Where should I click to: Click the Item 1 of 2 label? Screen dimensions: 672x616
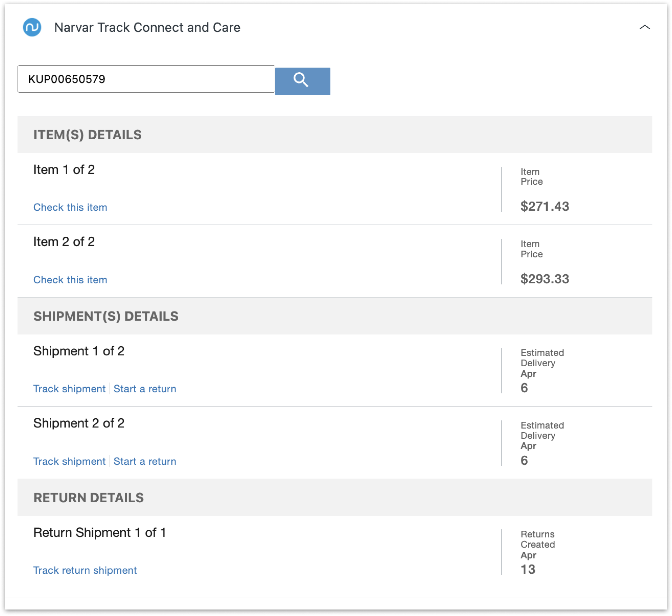[64, 170]
